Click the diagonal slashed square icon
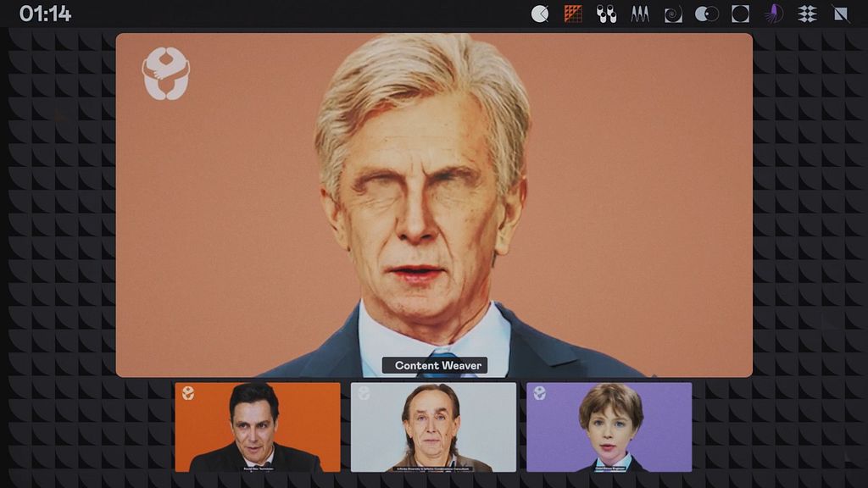The width and height of the screenshot is (868, 488). 840,14
